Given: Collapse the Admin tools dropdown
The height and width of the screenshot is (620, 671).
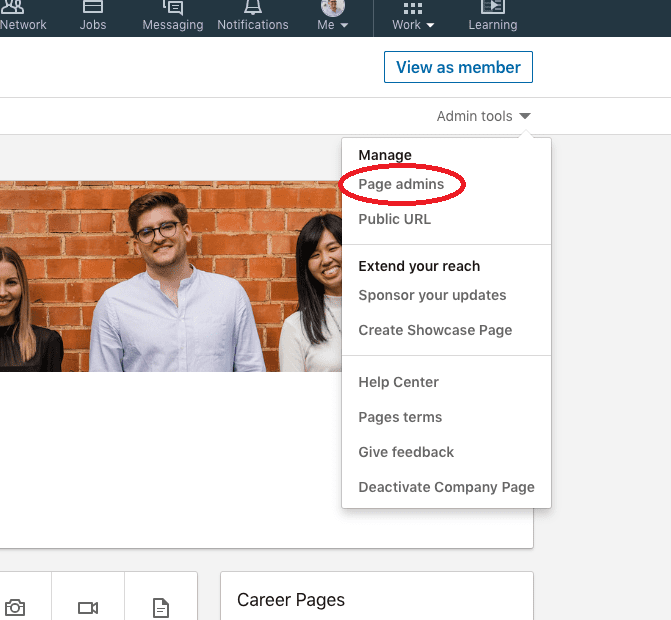Looking at the screenshot, I should coord(484,116).
